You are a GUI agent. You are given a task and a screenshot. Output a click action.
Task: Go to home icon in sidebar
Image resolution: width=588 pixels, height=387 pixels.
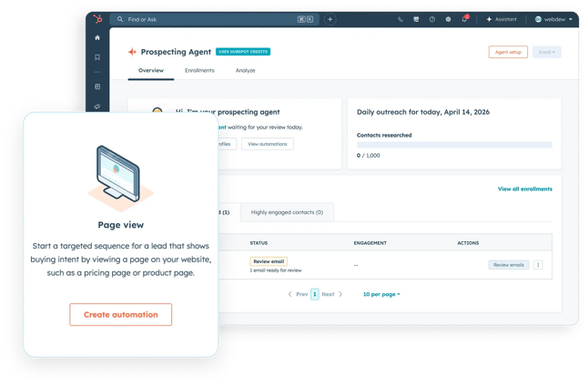pos(97,38)
